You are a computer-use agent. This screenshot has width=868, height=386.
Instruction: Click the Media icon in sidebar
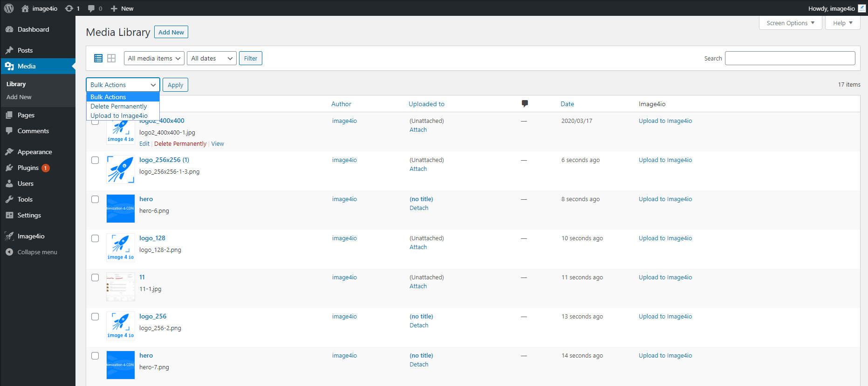click(9, 66)
